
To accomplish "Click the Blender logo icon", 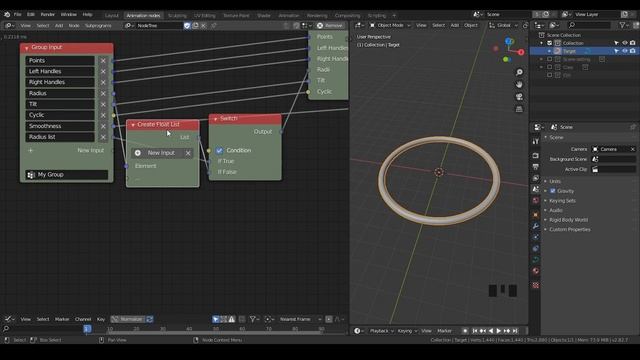I will pos(7,14).
